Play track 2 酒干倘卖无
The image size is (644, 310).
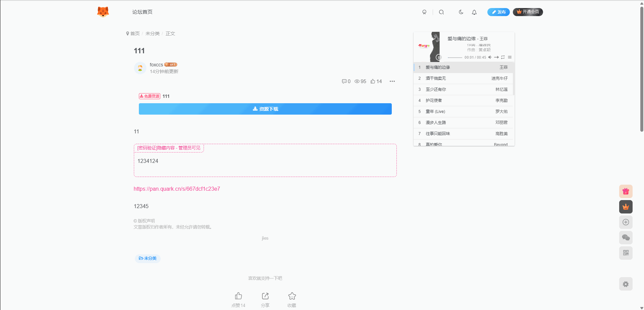tap(463, 78)
